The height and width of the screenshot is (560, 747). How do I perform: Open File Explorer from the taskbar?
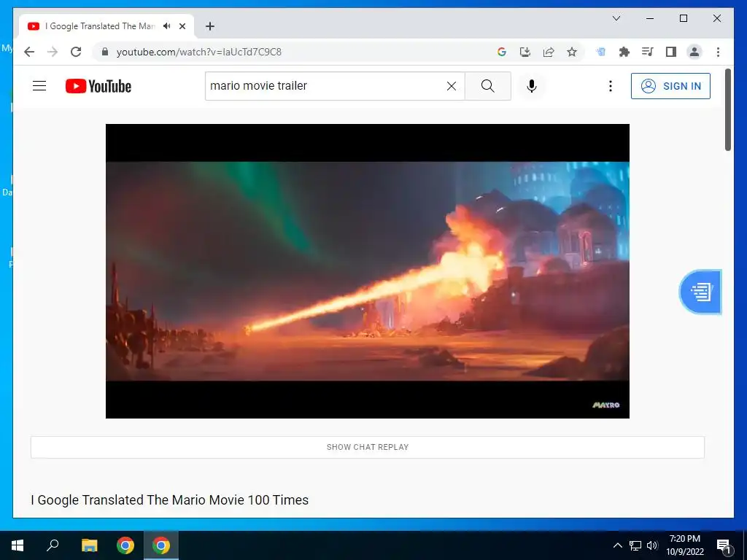pyautogui.click(x=89, y=545)
